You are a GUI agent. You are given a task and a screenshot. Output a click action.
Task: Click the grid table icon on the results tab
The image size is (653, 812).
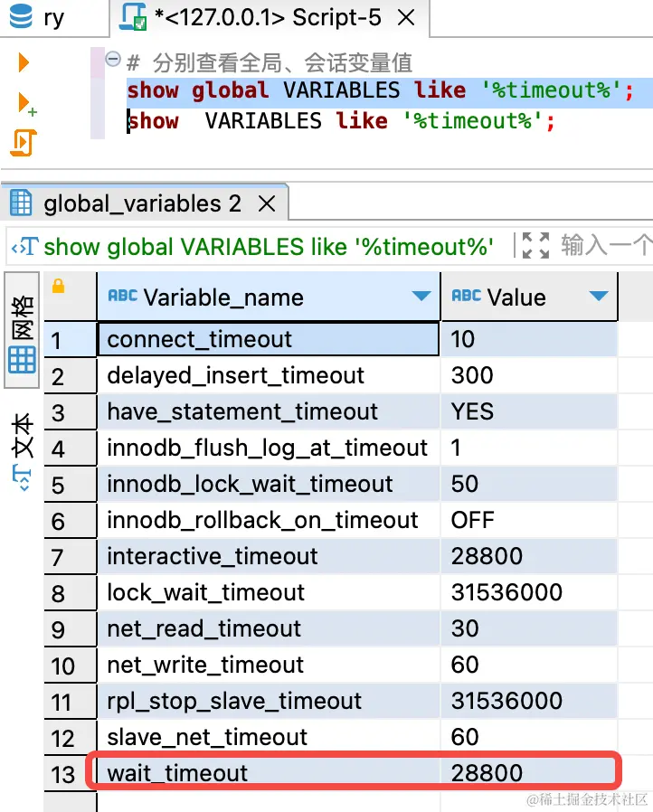pyautogui.click(x=21, y=203)
